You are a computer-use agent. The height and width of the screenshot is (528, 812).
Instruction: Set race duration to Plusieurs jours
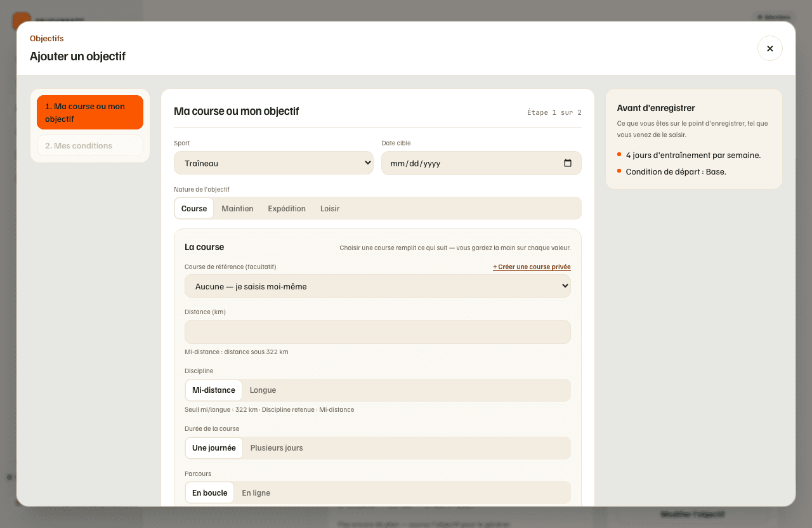[x=277, y=448]
